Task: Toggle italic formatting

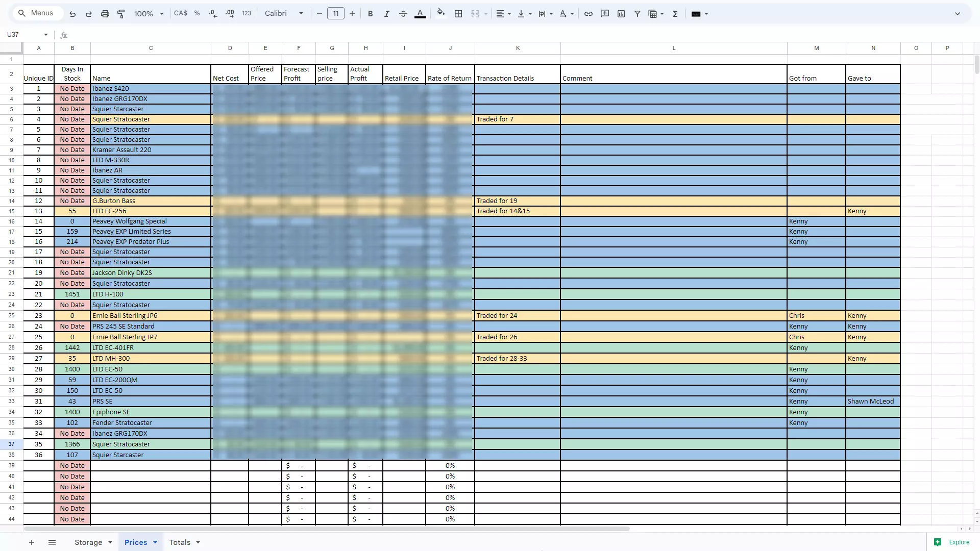Action: [x=387, y=14]
